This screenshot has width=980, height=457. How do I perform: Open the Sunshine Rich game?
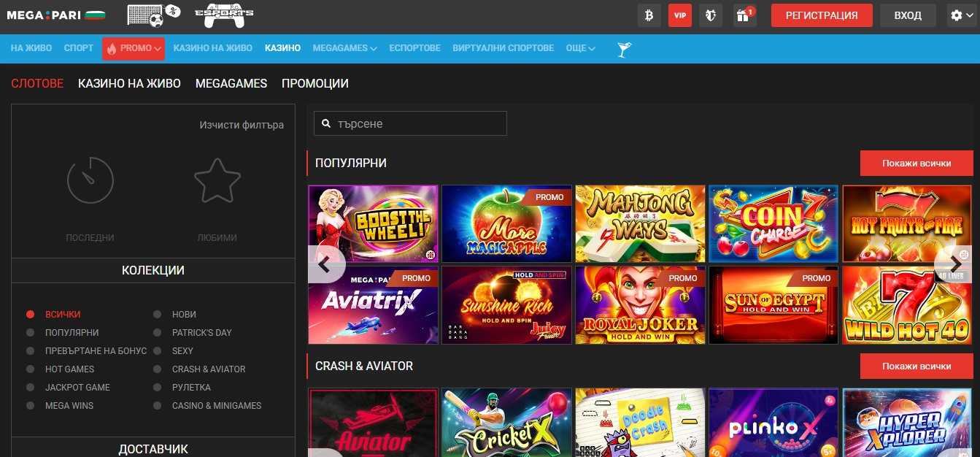click(506, 305)
